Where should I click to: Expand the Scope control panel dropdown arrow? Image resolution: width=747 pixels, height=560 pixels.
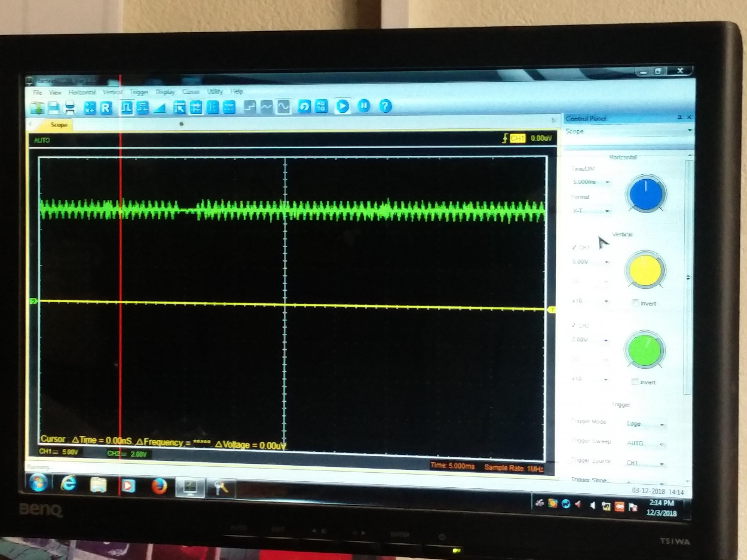[x=690, y=130]
